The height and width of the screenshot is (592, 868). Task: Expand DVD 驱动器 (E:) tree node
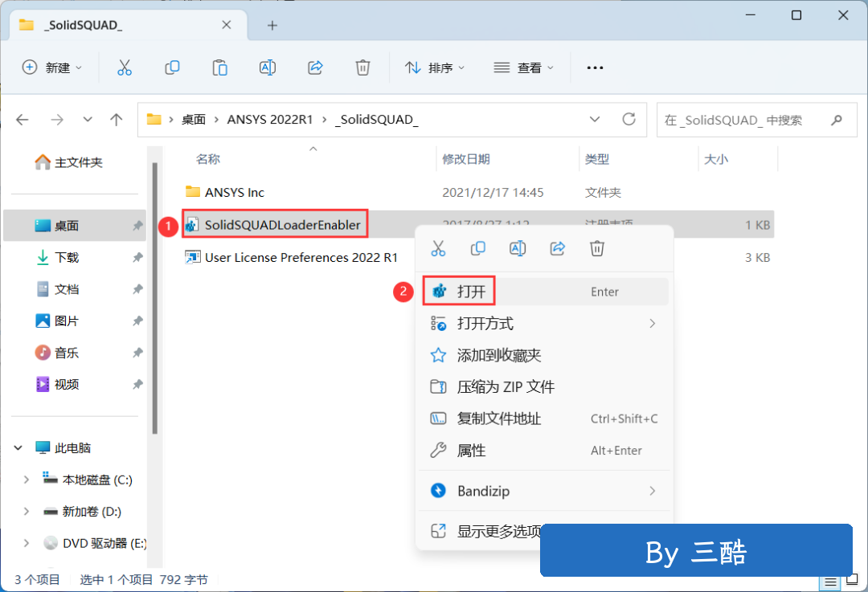point(26,543)
